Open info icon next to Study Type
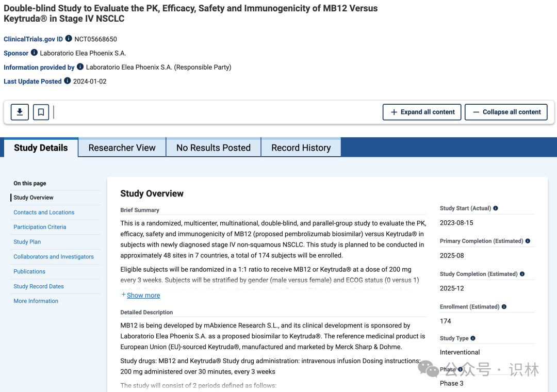 473,338
